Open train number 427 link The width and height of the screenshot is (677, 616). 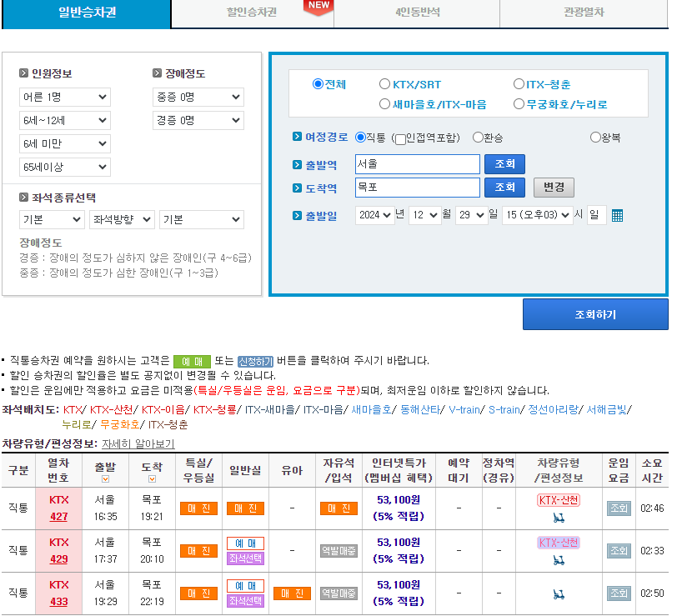pos(58,517)
